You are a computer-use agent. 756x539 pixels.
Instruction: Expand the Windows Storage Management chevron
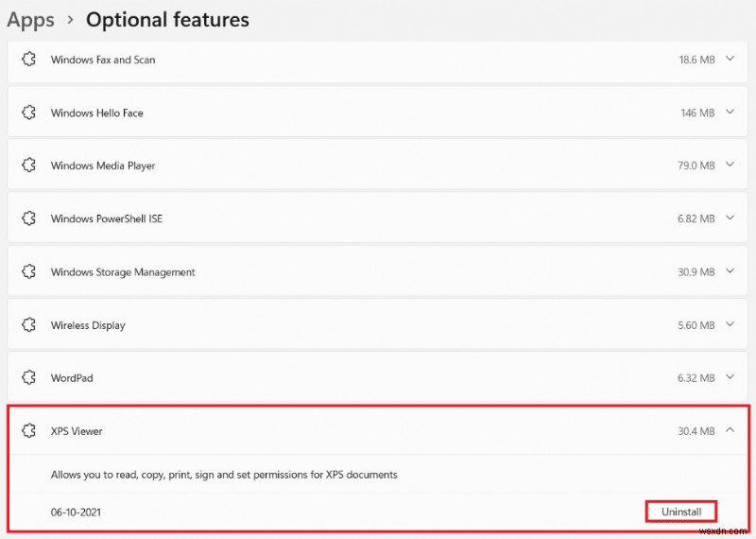[730, 272]
